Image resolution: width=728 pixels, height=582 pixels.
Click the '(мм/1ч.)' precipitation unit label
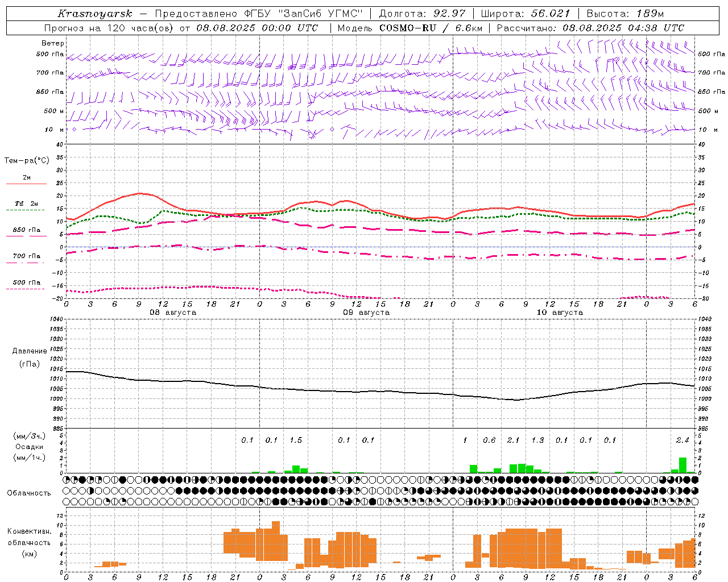click(x=30, y=458)
